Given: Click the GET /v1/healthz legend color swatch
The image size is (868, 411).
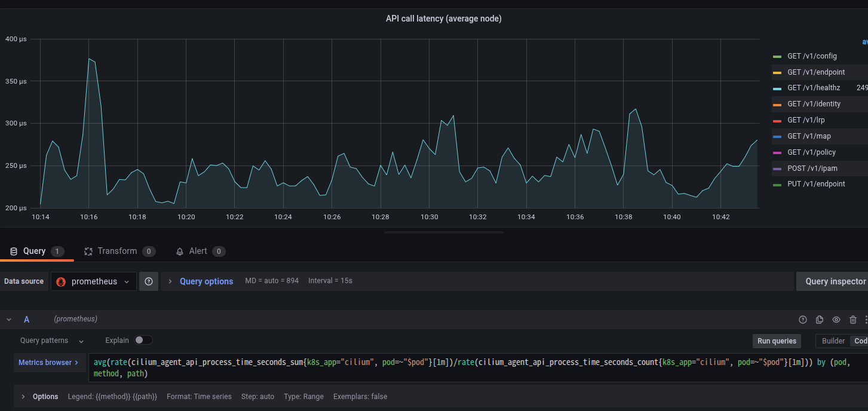Looking at the screenshot, I should pos(777,88).
